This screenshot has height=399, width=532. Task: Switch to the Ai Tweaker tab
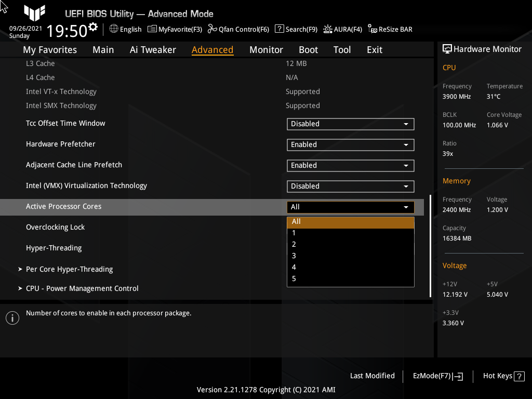153,49
